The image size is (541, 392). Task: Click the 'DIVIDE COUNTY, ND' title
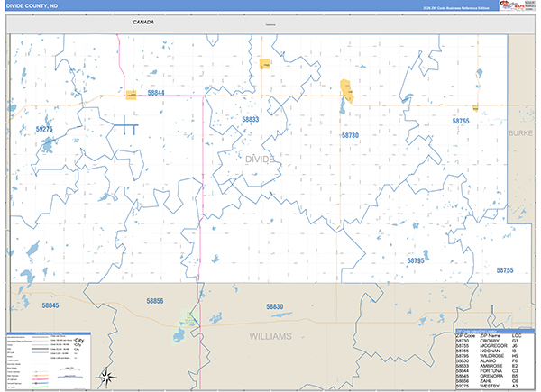click(x=32, y=6)
